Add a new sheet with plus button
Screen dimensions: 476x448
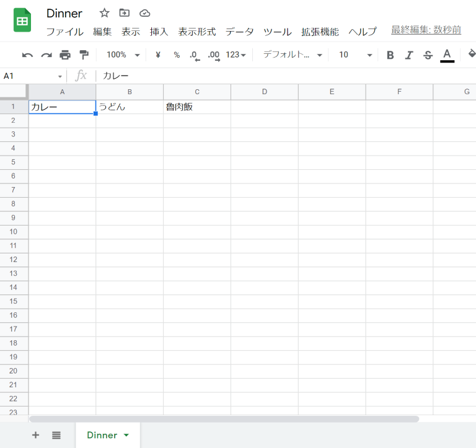pos(35,435)
